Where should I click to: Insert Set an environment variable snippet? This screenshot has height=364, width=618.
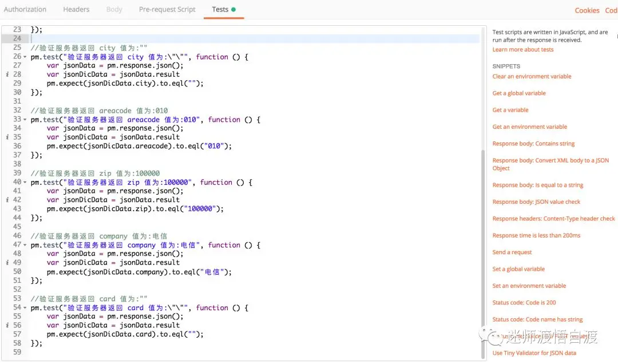click(529, 286)
